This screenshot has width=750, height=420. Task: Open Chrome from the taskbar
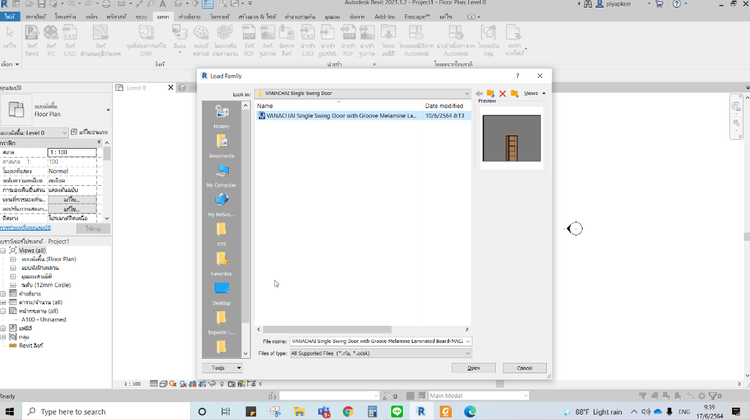348,411
